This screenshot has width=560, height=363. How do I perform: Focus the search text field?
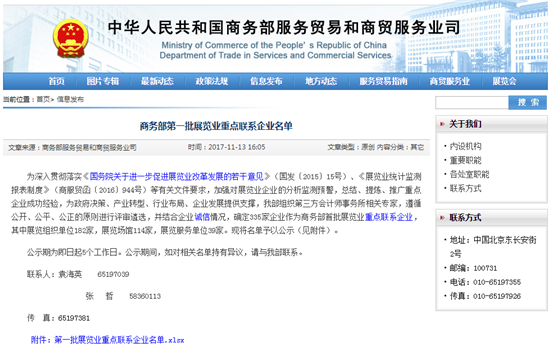point(472,103)
